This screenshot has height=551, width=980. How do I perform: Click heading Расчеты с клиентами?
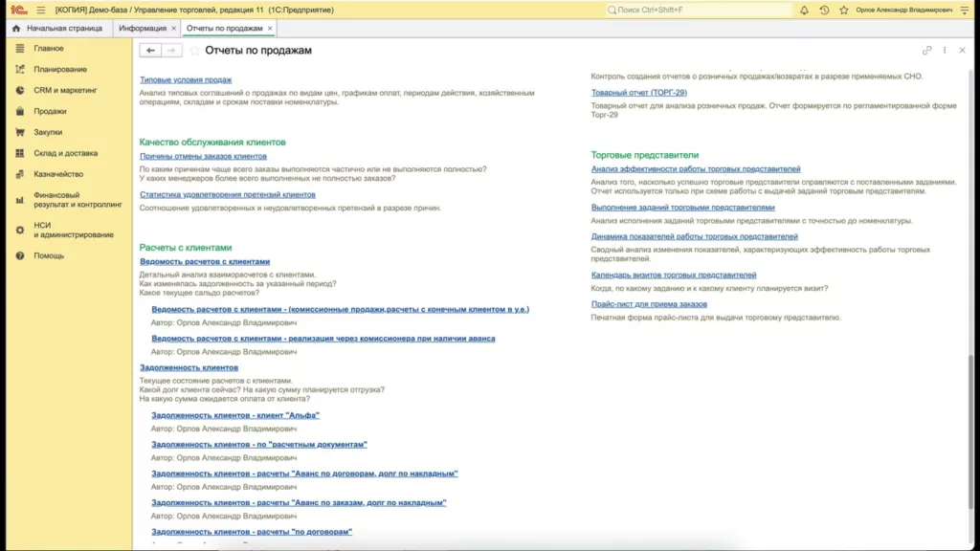tap(186, 248)
